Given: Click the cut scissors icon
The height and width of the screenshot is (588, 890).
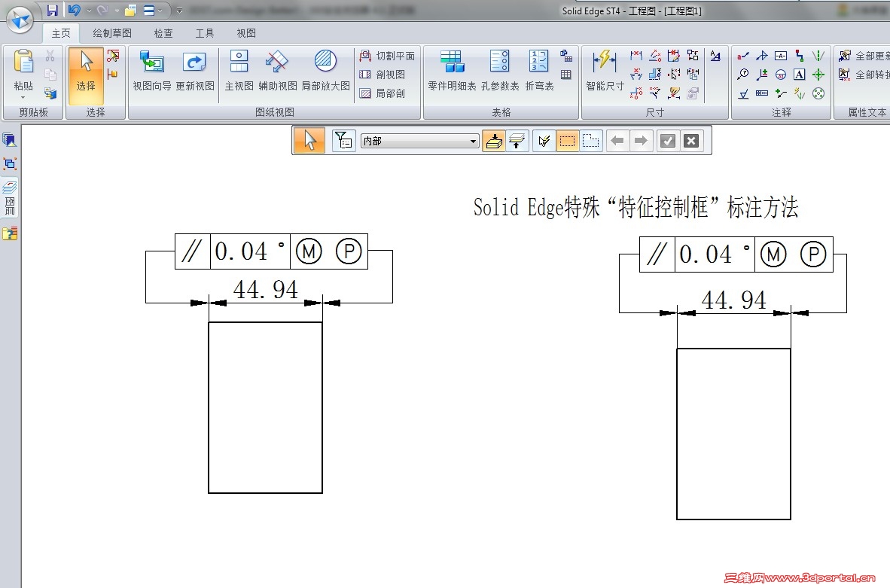Looking at the screenshot, I should (50, 56).
